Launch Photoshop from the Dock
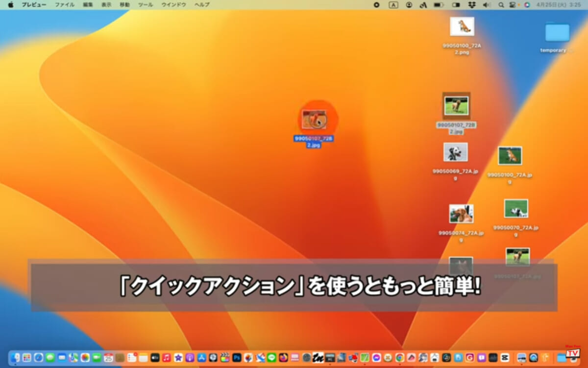 point(237,358)
